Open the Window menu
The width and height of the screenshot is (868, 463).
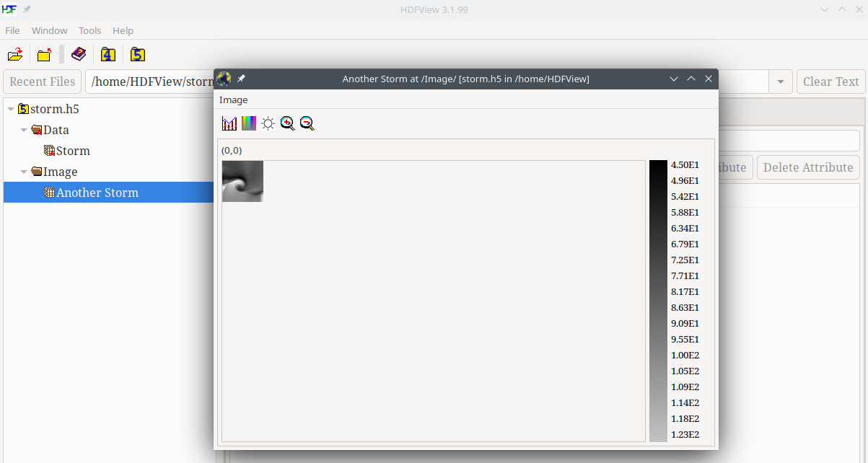click(x=49, y=30)
